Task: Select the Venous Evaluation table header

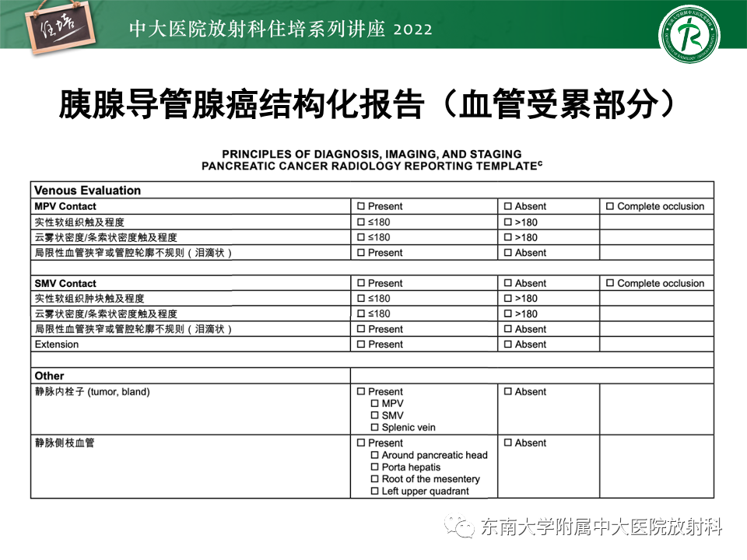Action: tap(88, 191)
